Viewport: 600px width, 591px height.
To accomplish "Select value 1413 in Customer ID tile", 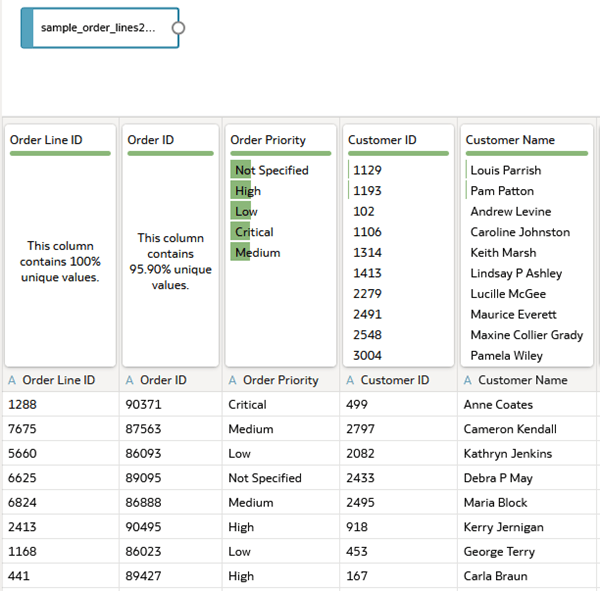I will point(367,273).
